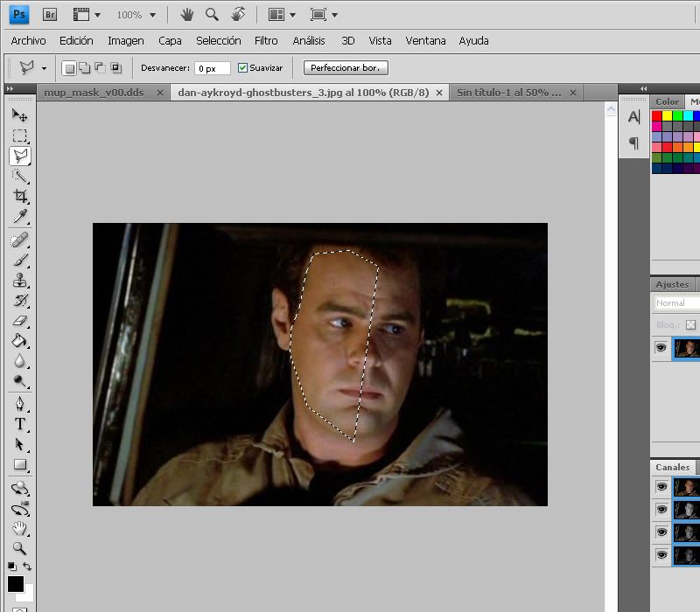The width and height of the screenshot is (700, 612).
Task: Reset default foreground and background colors
Action: [x=12, y=567]
